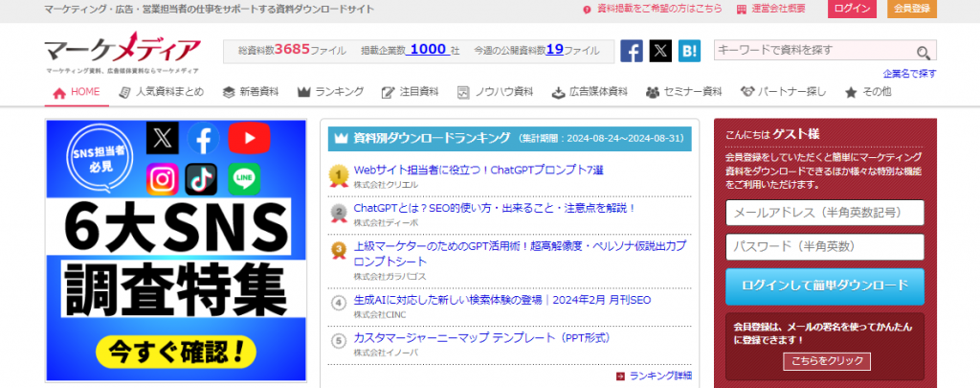
Task: Click the search magnifying glass icon
Action: coord(924,53)
